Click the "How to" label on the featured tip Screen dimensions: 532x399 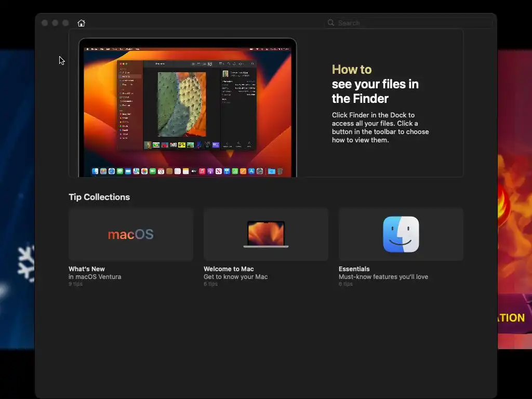(352, 70)
